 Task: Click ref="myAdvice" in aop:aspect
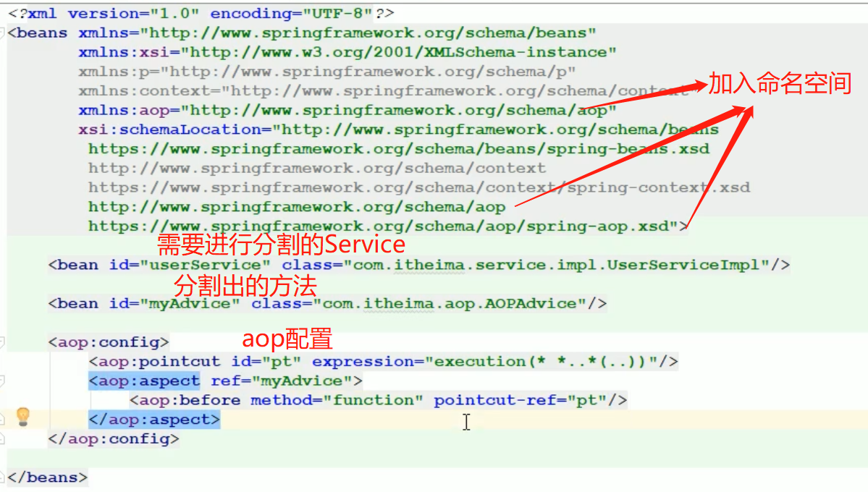tap(281, 381)
